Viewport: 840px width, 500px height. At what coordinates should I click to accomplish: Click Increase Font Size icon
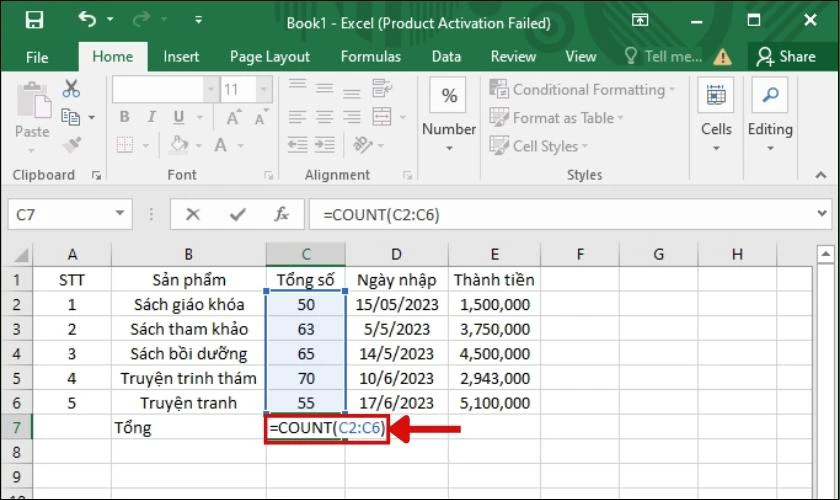coord(234,117)
